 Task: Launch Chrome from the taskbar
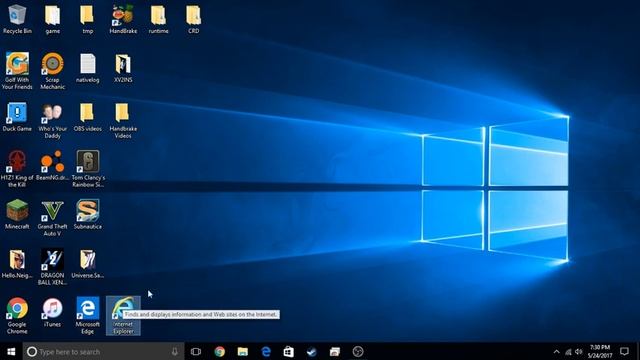220,351
